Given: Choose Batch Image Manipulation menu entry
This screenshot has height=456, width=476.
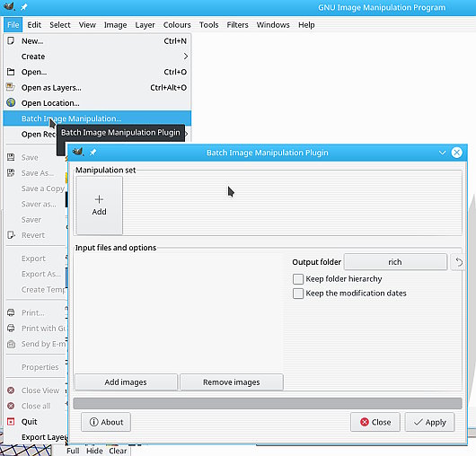Looking at the screenshot, I should tap(97, 118).
